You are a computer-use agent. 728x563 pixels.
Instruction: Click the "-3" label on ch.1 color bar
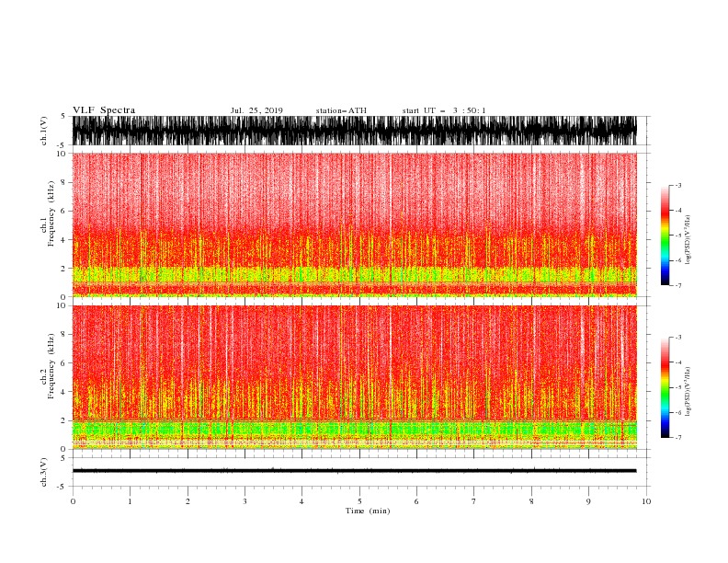pyautogui.click(x=678, y=185)
